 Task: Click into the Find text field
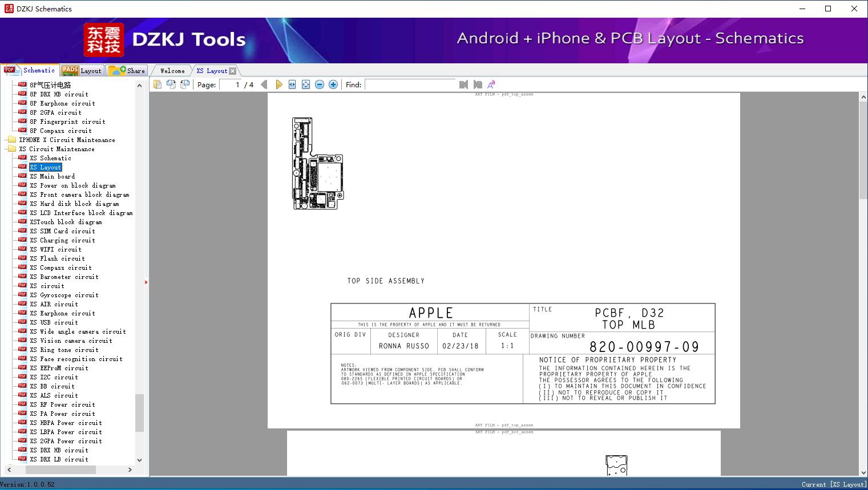[x=410, y=84]
